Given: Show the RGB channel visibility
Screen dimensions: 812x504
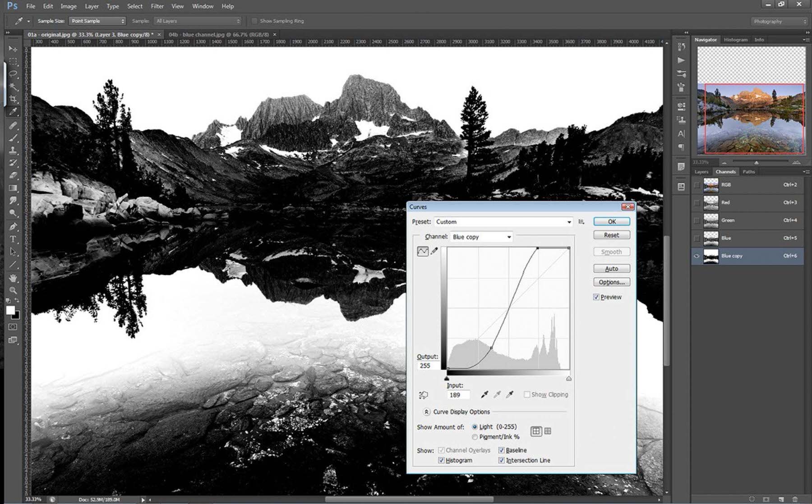Looking at the screenshot, I should click(x=697, y=185).
